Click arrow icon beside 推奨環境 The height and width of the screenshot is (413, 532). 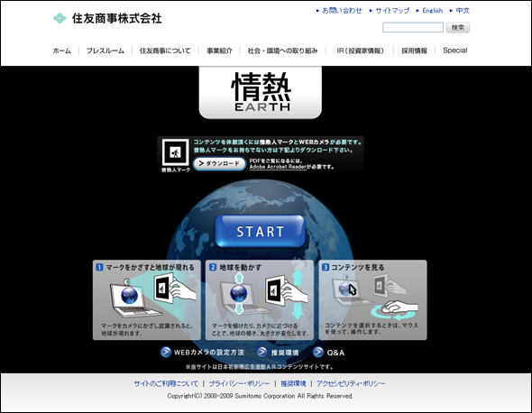coord(261,352)
